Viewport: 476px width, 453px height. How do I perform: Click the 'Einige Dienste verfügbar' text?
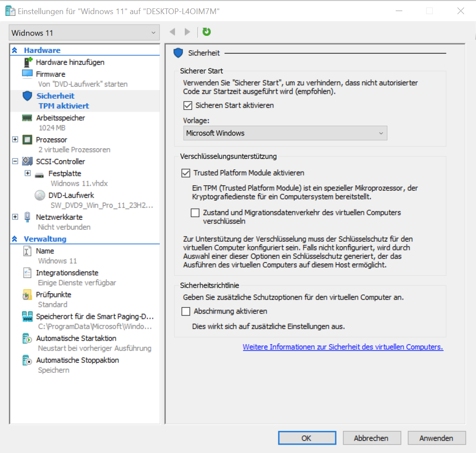point(77,283)
